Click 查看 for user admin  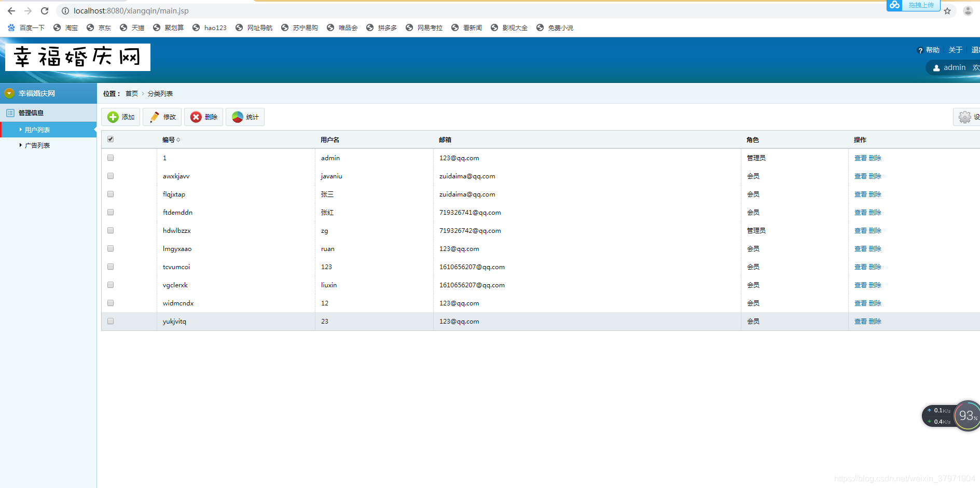pyautogui.click(x=861, y=158)
